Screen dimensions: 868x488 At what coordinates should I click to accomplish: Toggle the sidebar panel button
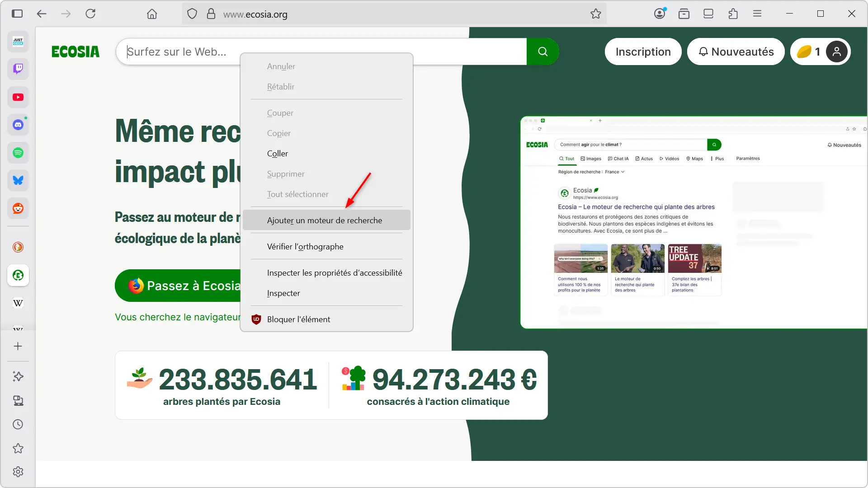point(17,14)
